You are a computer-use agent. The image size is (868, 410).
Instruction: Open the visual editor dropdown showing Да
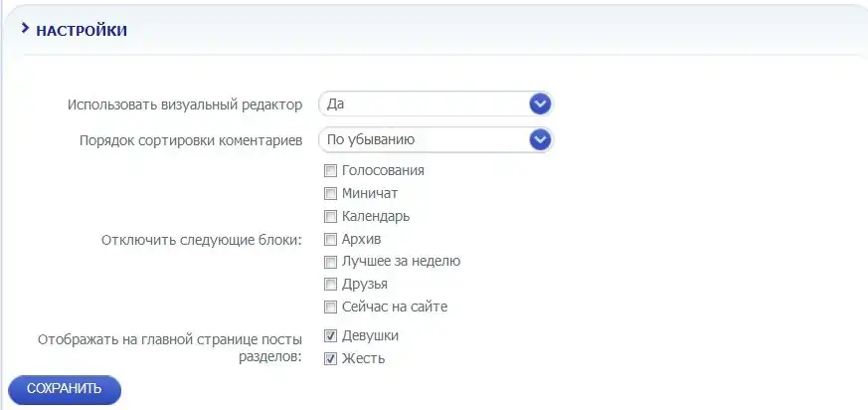425,104
